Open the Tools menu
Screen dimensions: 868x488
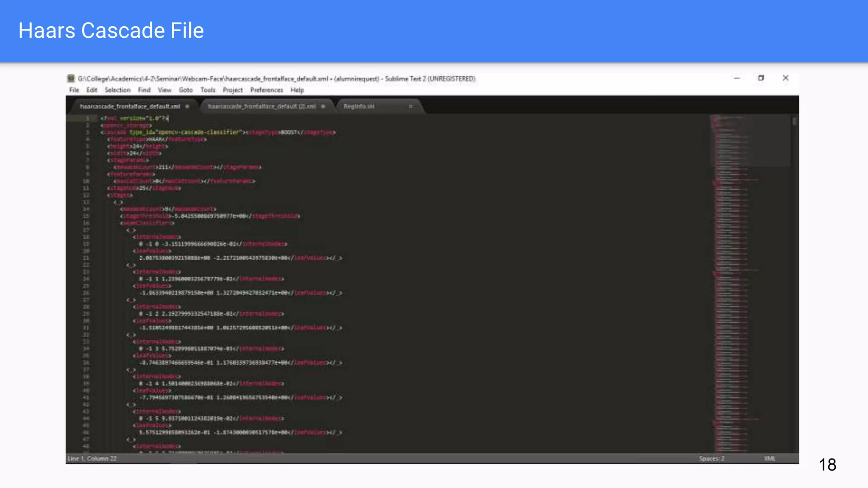click(208, 90)
